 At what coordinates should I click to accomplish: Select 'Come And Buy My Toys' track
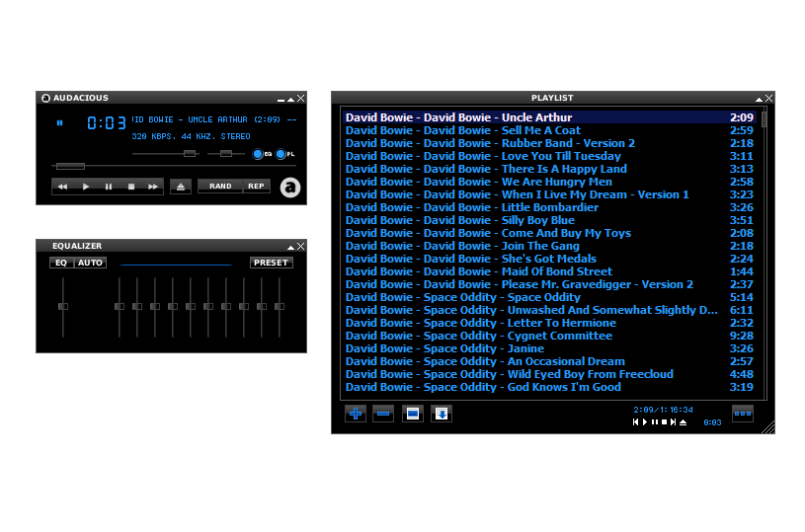[x=549, y=233]
